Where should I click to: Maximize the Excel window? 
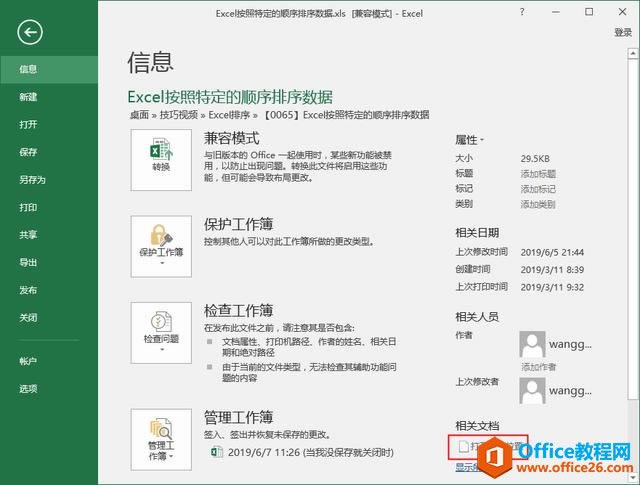[x=589, y=12]
